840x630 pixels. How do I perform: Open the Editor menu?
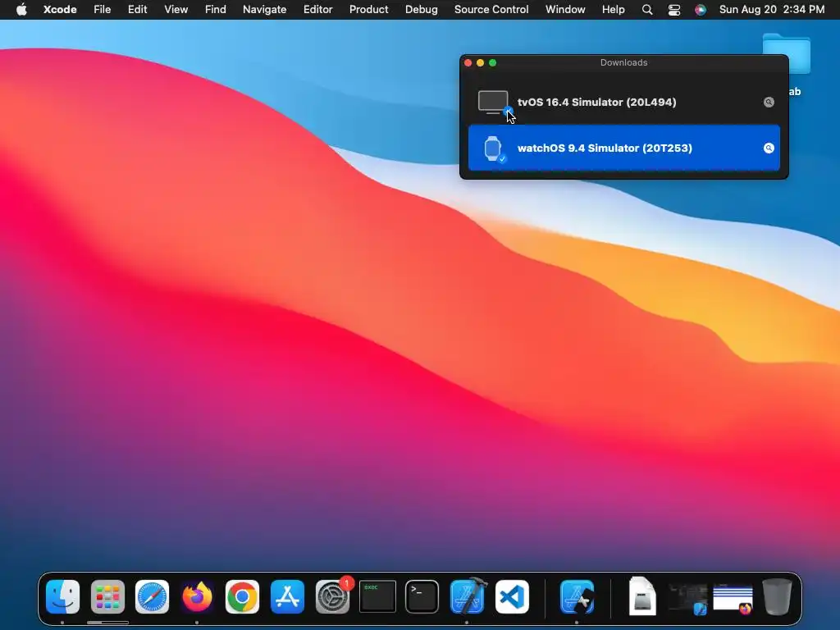coord(317,10)
